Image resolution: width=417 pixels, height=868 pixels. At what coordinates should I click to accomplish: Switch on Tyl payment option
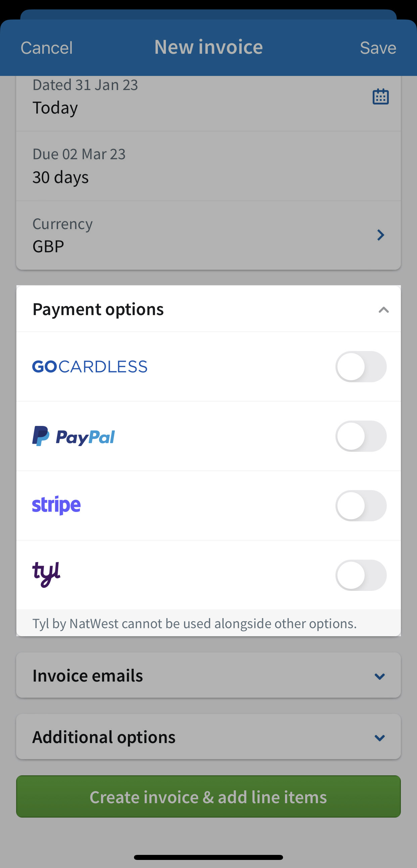pos(361,575)
